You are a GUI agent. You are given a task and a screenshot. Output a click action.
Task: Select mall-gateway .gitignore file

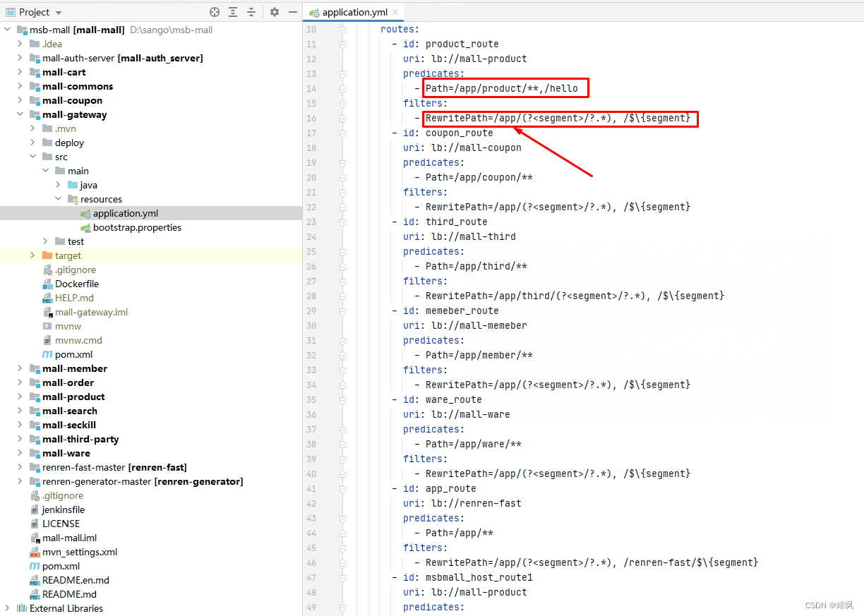tap(76, 270)
